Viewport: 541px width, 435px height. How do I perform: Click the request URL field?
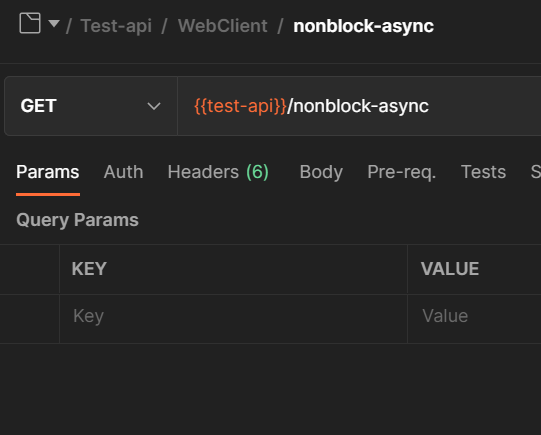[x=359, y=106]
